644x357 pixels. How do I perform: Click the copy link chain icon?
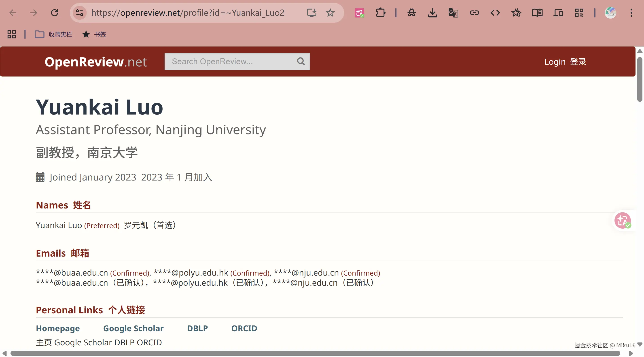point(474,13)
